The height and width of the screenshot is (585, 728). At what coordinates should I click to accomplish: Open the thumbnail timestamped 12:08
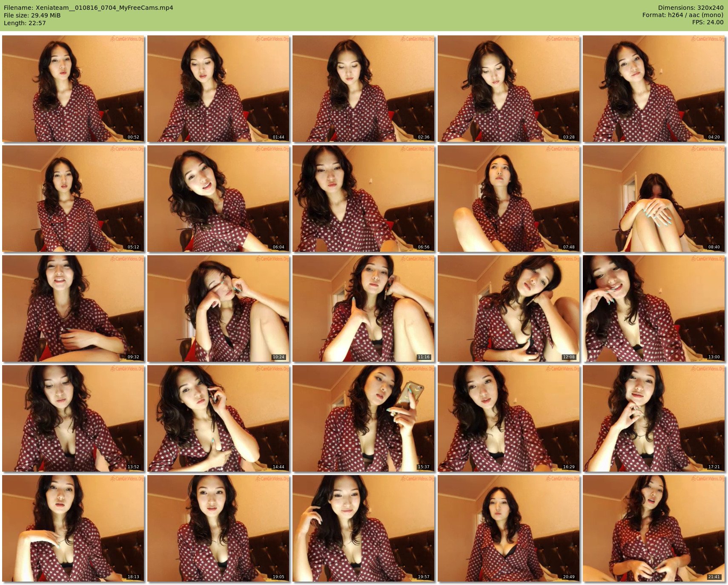click(509, 308)
